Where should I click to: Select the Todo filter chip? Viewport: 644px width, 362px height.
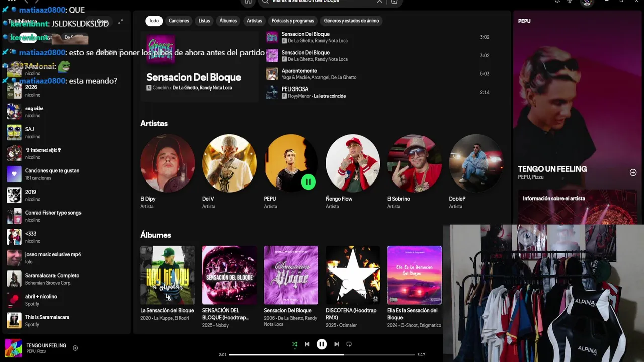coord(154,21)
